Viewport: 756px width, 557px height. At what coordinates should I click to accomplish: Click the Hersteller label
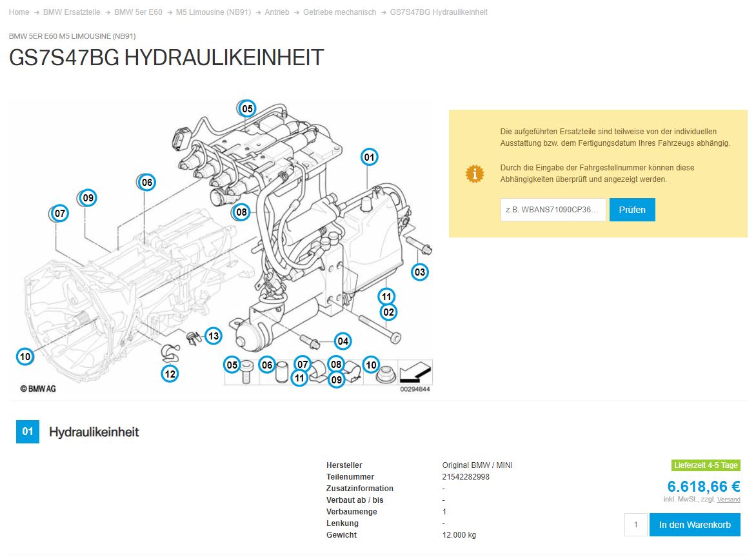pos(344,465)
